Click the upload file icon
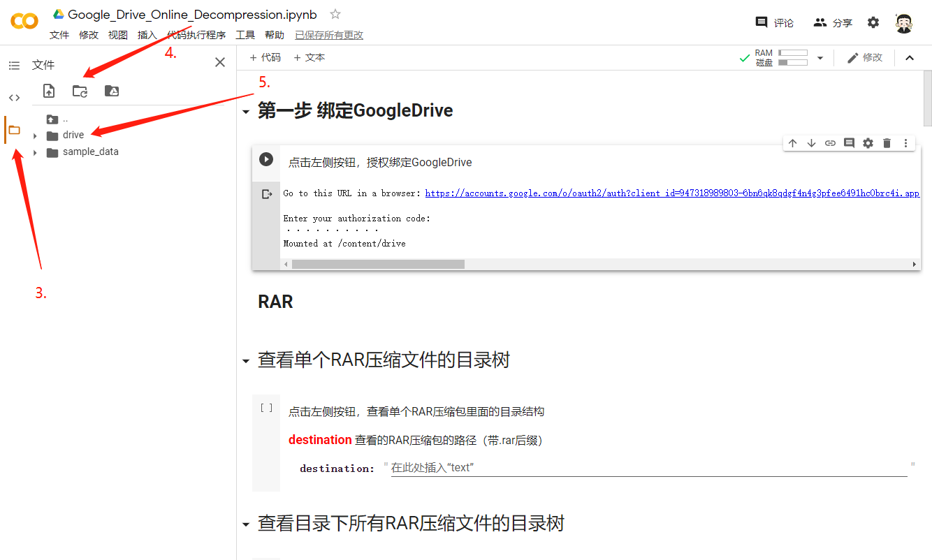This screenshot has height=560, width=932. pos(49,91)
